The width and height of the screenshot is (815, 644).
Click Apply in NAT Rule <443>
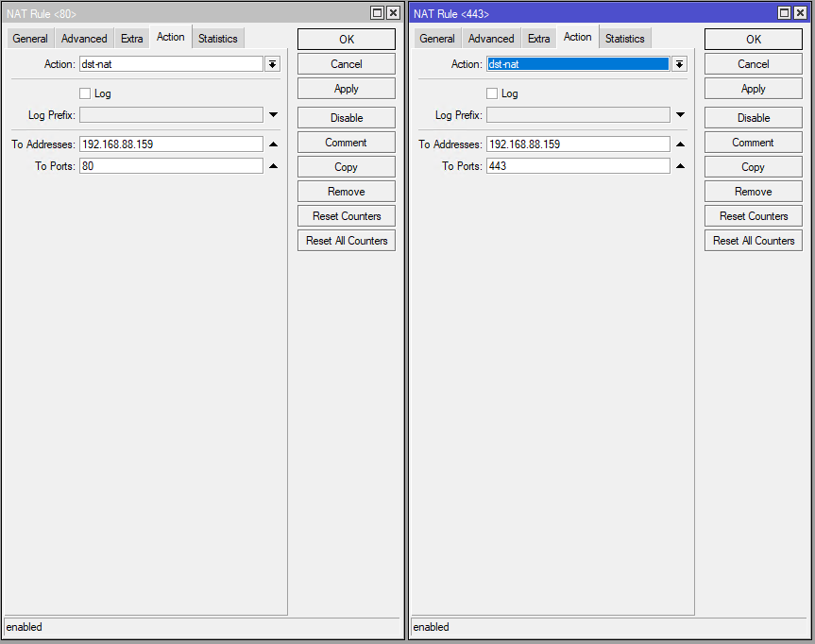(754, 89)
